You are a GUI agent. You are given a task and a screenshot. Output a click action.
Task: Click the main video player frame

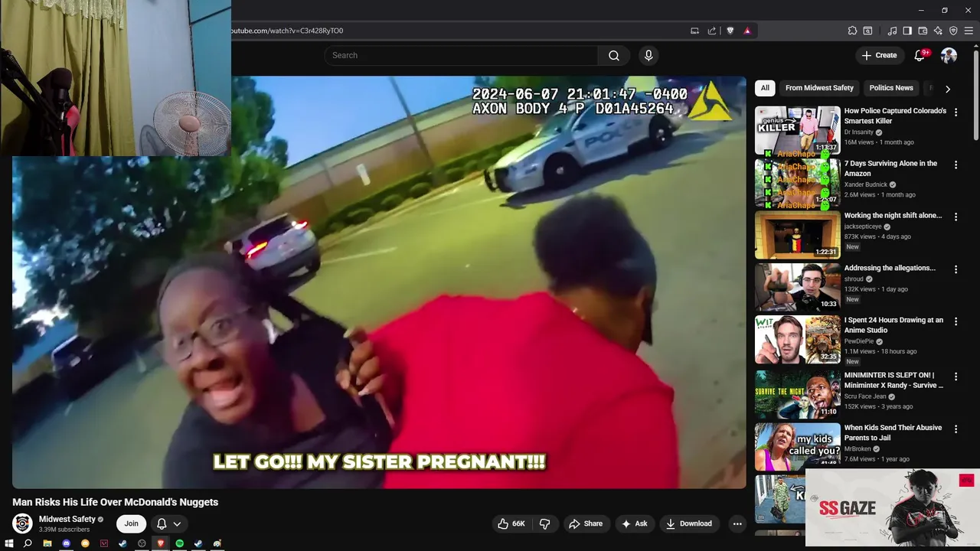[x=379, y=282]
